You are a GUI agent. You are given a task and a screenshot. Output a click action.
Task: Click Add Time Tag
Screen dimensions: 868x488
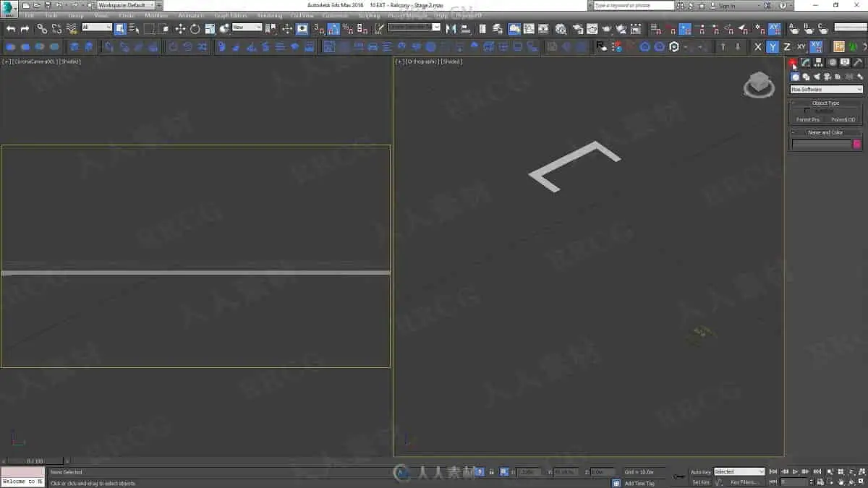click(x=639, y=483)
